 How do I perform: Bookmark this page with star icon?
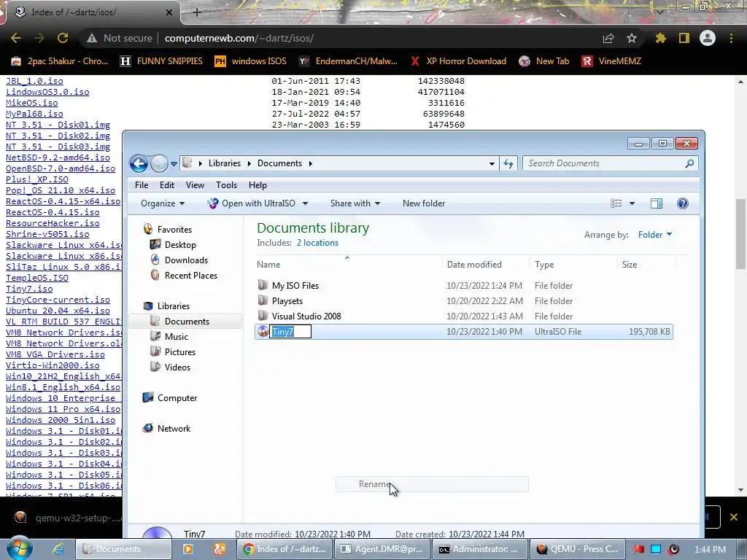631,38
